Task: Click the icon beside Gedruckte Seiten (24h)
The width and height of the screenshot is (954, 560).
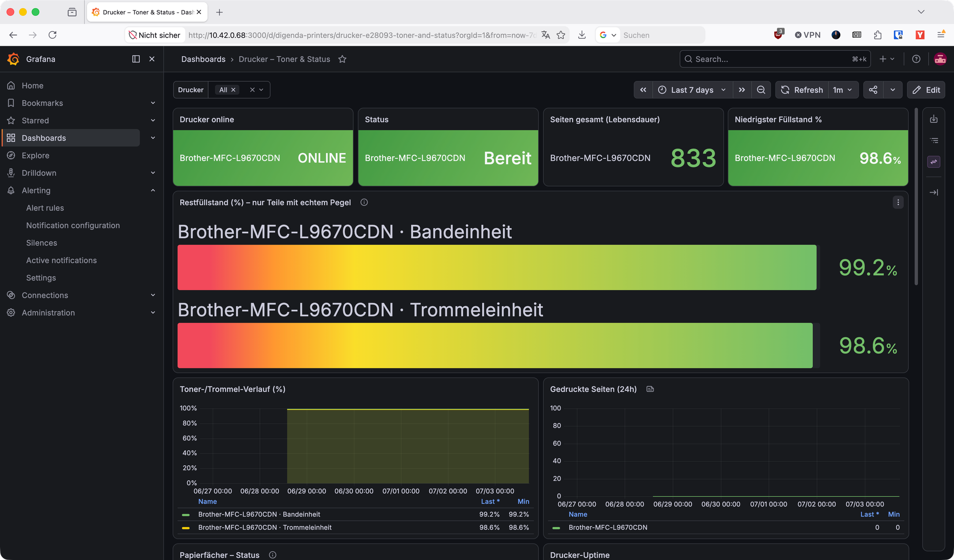Action: (650, 389)
